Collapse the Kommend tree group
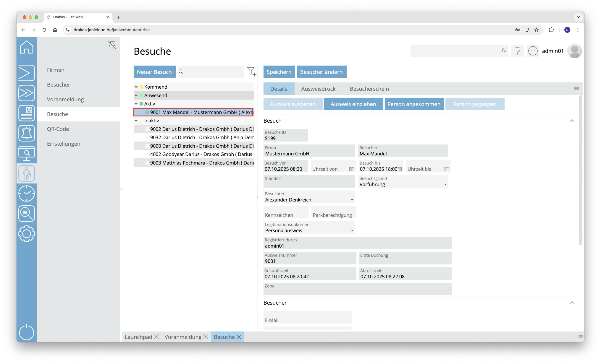The height and width of the screenshot is (364, 601). pos(136,87)
